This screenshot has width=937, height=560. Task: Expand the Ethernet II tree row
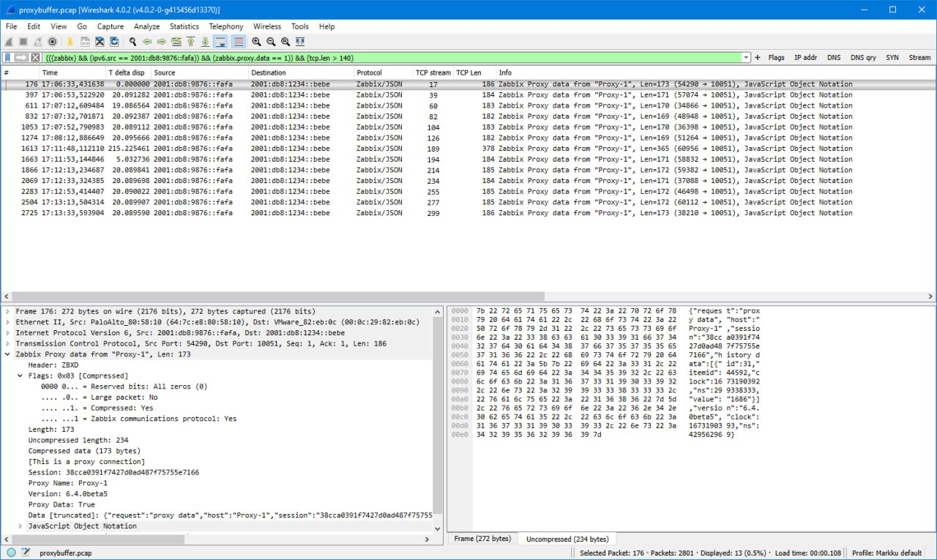(7, 322)
